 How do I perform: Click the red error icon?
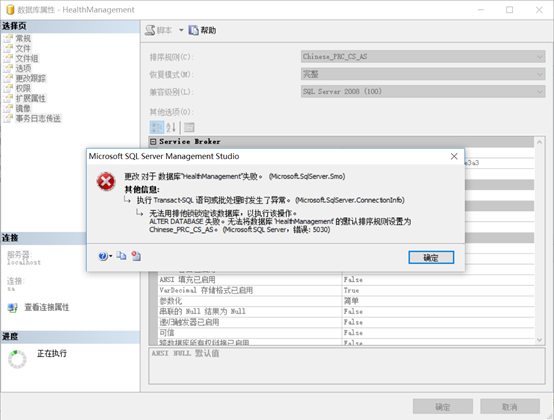pos(106,182)
